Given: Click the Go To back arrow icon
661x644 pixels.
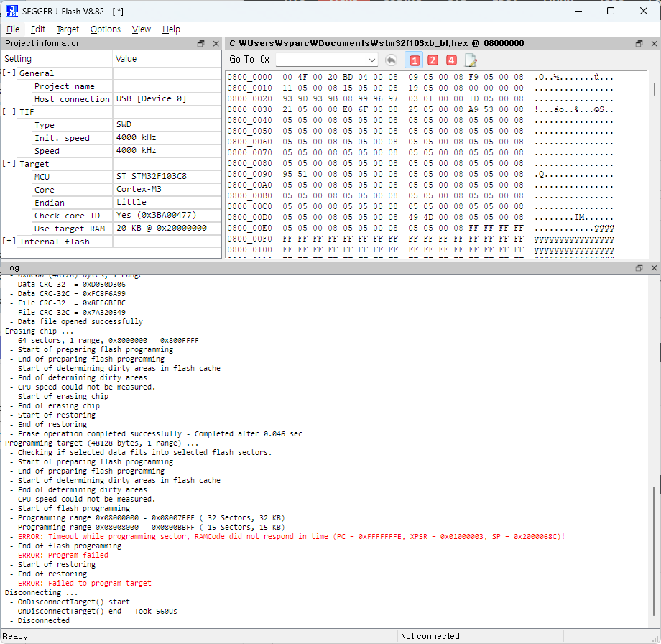Looking at the screenshot, I should 391,60.
